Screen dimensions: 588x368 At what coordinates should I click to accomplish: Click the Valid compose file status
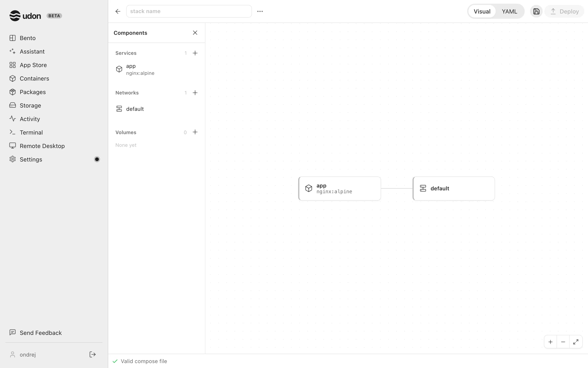pos(140,361)
